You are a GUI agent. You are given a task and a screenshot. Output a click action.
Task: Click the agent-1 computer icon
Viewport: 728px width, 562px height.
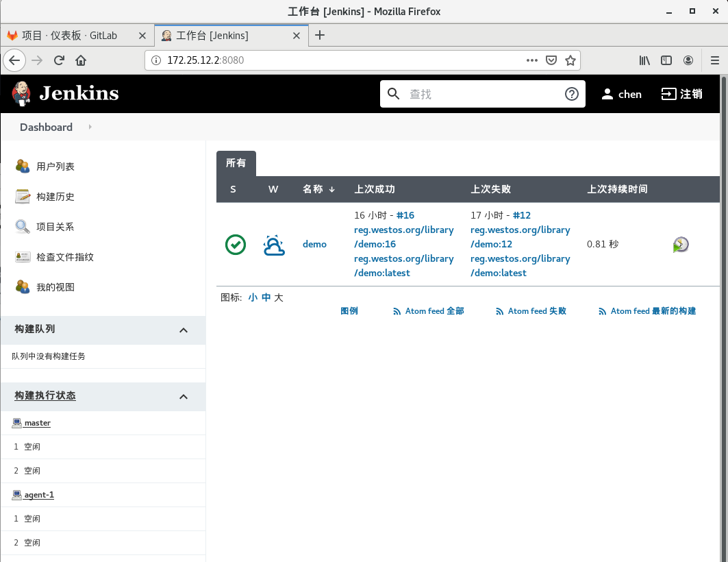click(x=16, y=495)
